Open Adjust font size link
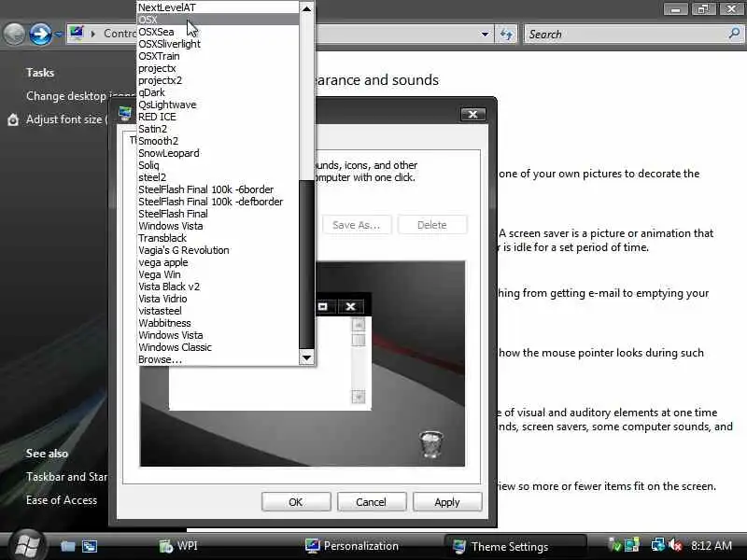Viewport: 747px width, 560px height. pyautogui.click(x=67, y=119)
